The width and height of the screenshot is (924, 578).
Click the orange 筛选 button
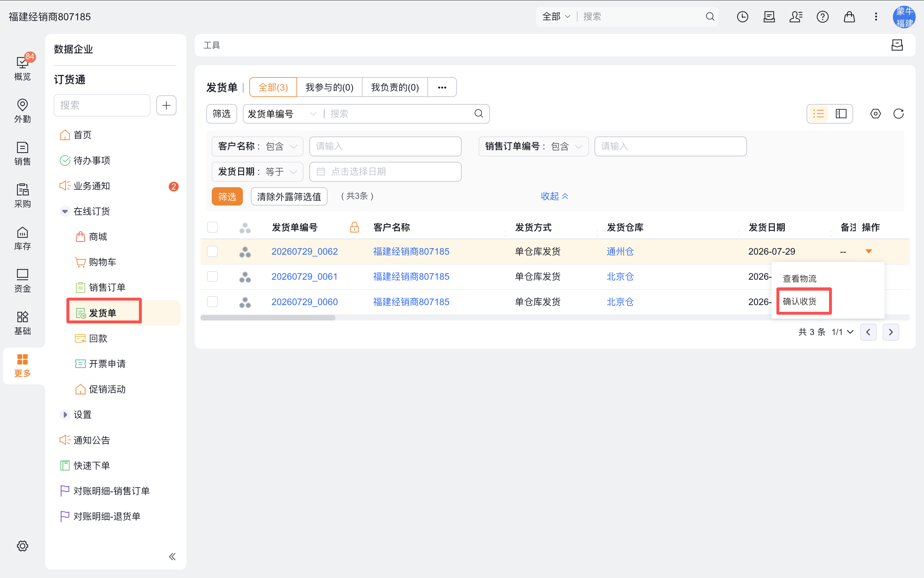tap(227, 197)
